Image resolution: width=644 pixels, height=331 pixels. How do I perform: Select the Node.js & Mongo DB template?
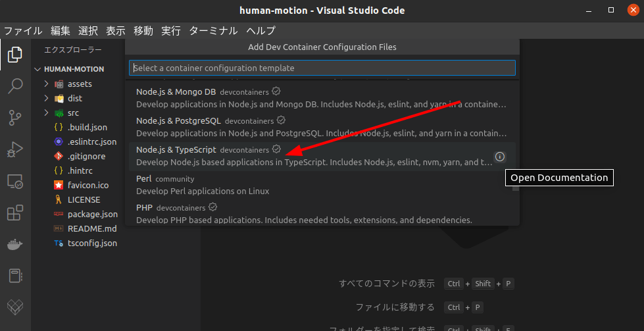322,98
